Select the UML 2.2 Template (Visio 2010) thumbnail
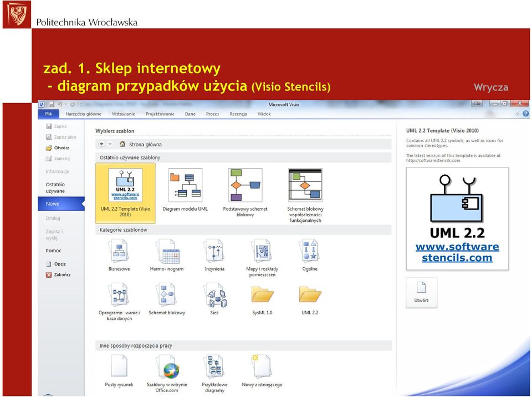The image size is (532, 397). click(125, 192)
